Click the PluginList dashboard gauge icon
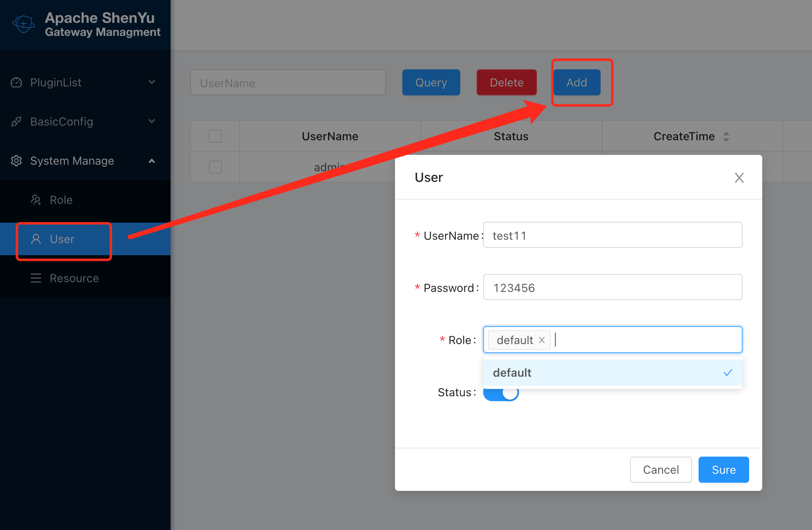Image resolution: width=812 pixels, height=530 pixels. (x=16, y=83)
